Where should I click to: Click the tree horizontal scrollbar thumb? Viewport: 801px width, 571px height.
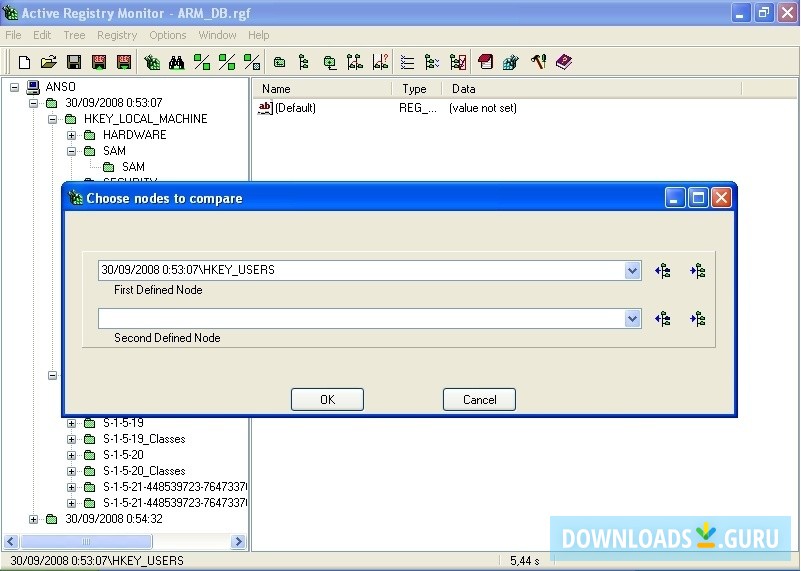[86, 541]
